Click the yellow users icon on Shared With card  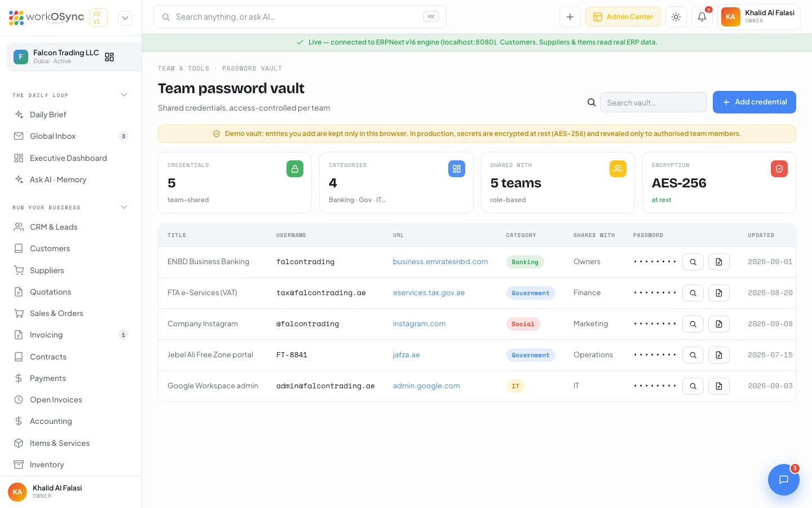(618, 169)
